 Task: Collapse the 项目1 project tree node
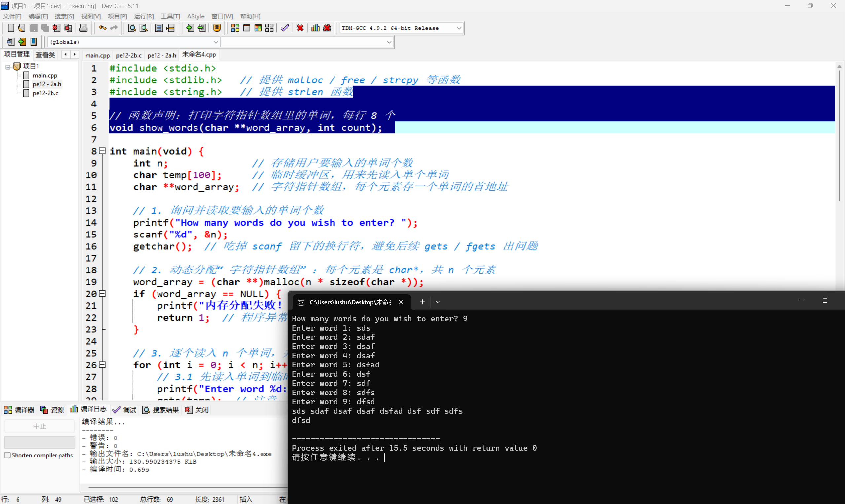[8, 67]
